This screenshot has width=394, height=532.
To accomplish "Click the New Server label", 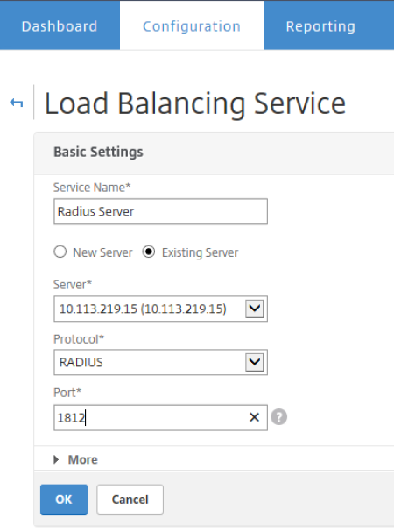I will tap(102, 252).
